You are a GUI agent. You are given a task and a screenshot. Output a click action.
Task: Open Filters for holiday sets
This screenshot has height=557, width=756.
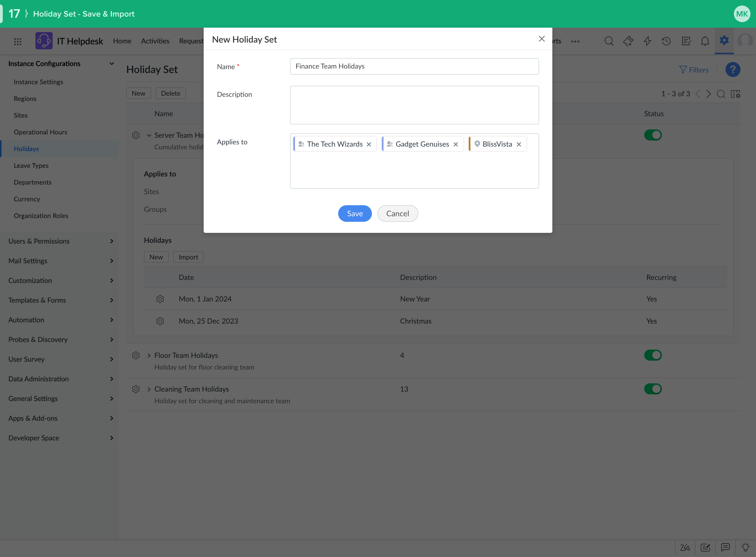click(x=693, y=70)
